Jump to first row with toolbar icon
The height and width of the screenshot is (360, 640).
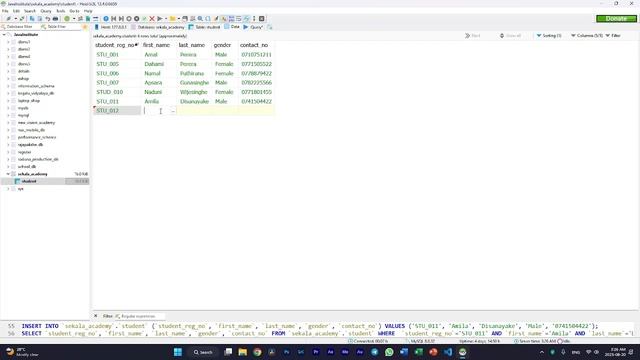click(x=114, y=19)
